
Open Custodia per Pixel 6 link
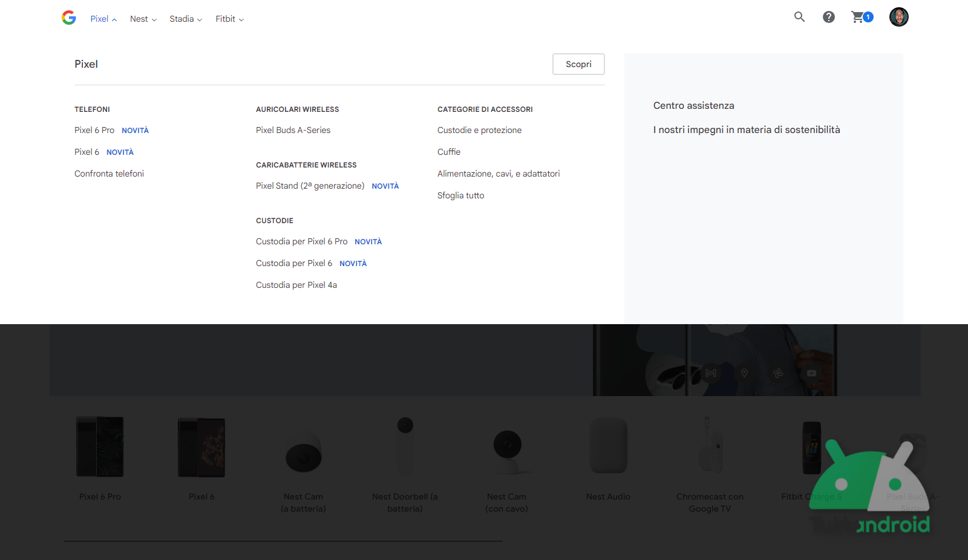[294, 263]
